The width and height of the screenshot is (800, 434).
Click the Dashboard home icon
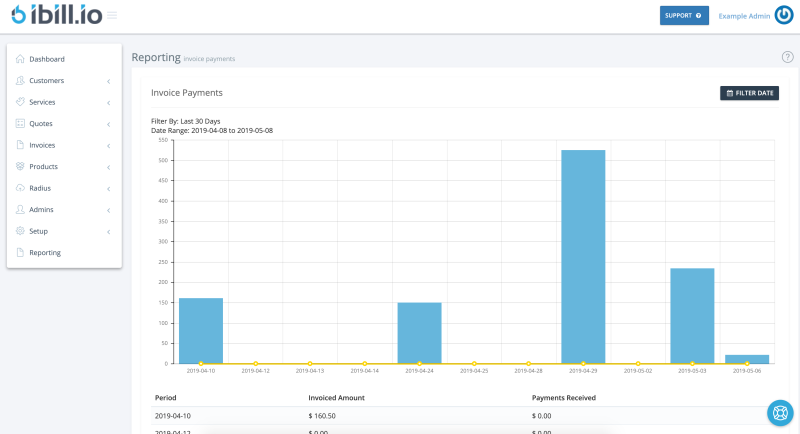coord(20,59)
